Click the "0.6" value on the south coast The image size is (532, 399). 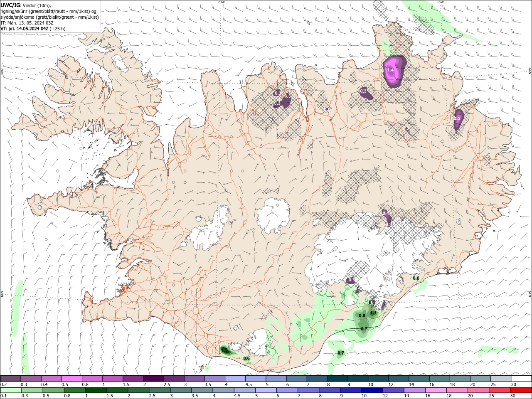click(246, 358)
